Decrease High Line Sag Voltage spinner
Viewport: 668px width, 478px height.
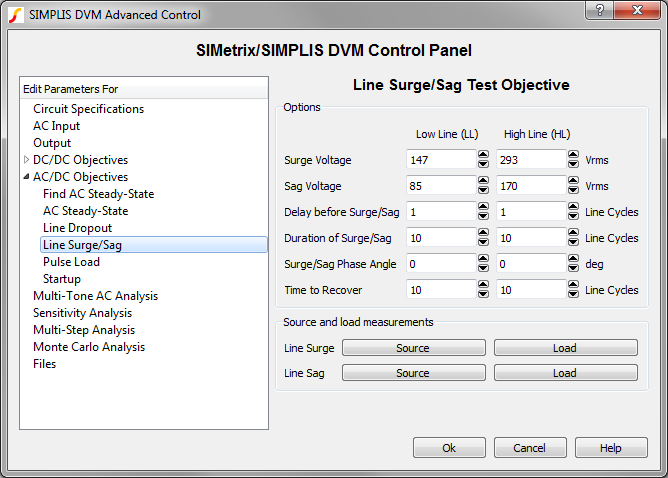point(573,190)
